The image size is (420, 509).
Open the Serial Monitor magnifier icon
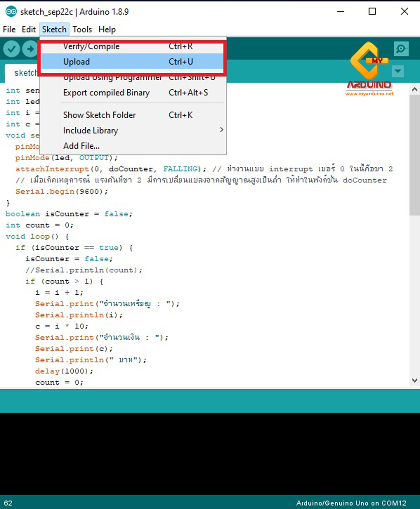point(401,49)
